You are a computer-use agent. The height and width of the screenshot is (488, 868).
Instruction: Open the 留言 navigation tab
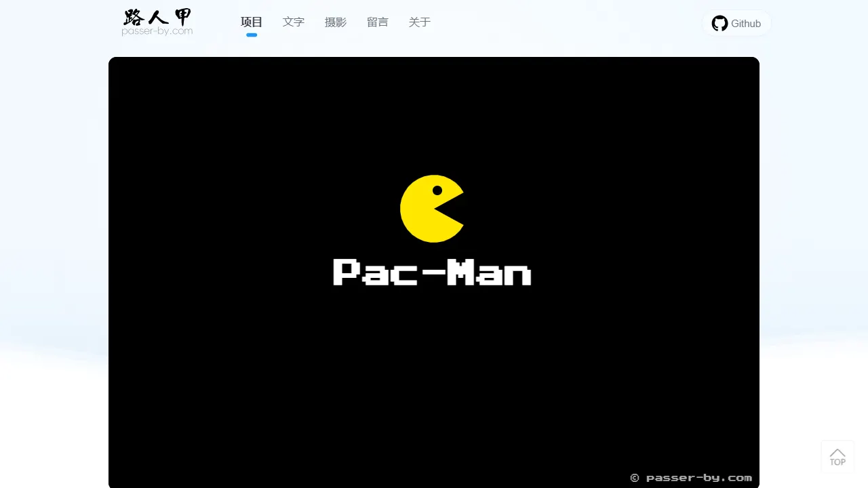pos(378,22)
